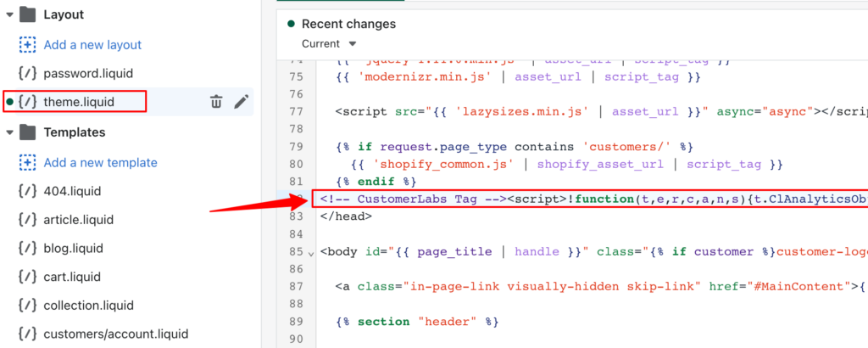868x348 pixels.
Task: Click the plus icon beside Add a new layout
Action: [x=27, y=45]
